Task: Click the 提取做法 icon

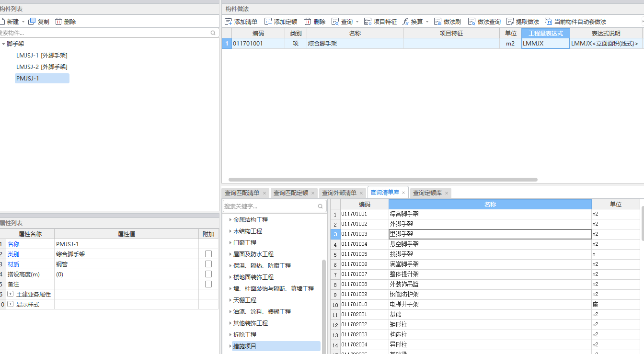Action: 510,22
